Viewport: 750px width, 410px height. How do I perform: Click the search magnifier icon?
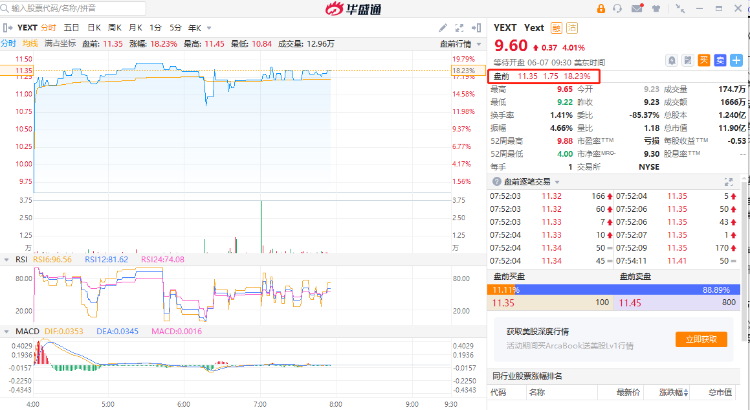(x=5, y=8)
